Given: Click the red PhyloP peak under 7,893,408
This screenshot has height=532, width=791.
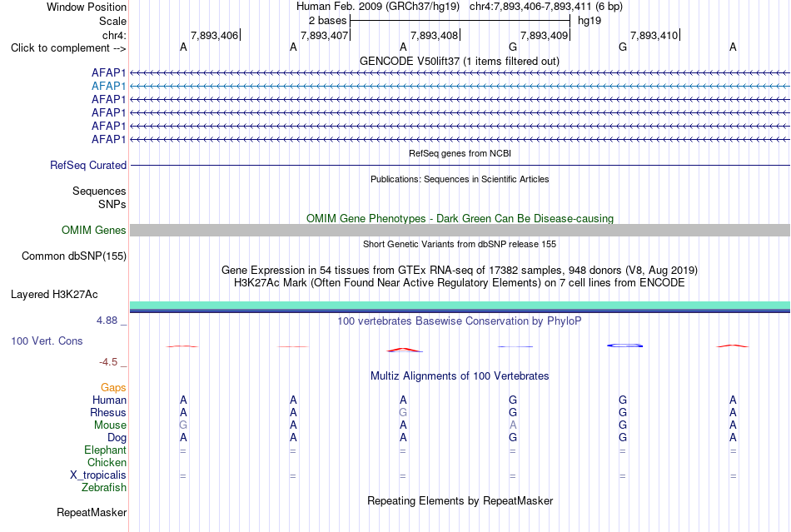Looking at the screenshot, I should pyautogui.click(x=404, y=350).
